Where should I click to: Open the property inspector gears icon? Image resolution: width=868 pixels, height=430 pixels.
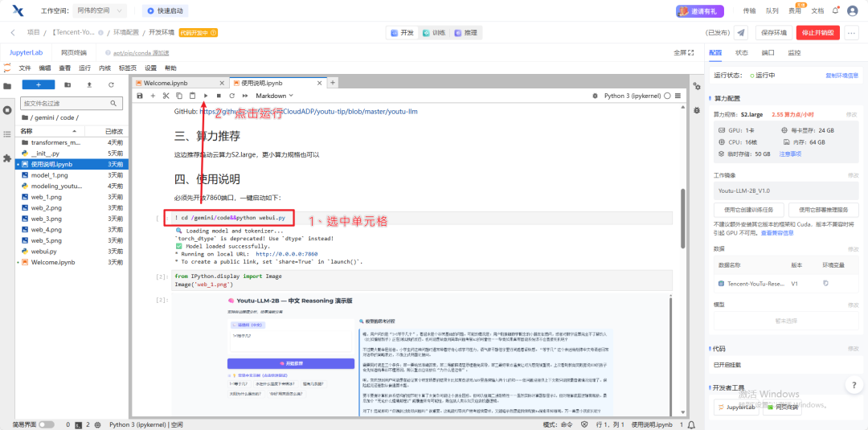697,86
